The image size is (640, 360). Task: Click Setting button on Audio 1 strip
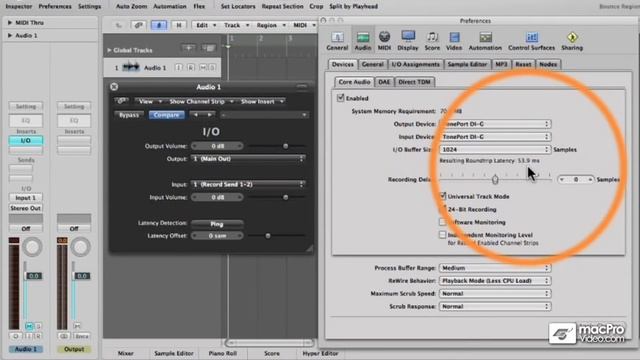[26, 107]
